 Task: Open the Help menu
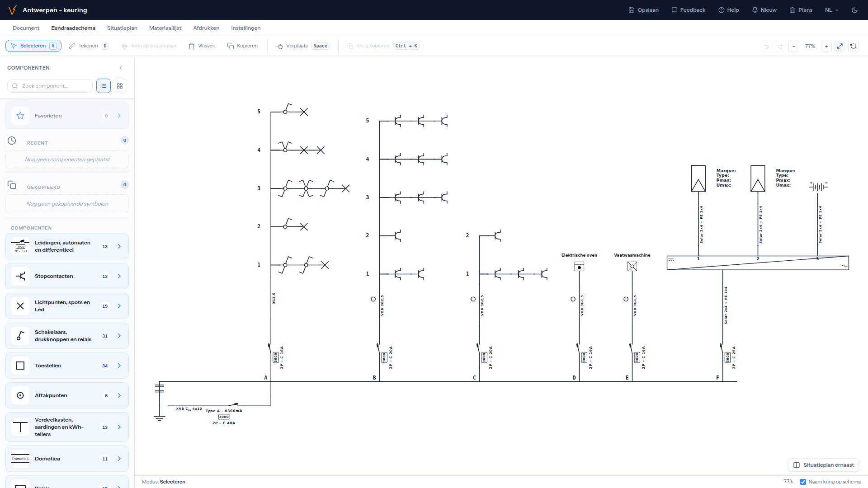728,10
